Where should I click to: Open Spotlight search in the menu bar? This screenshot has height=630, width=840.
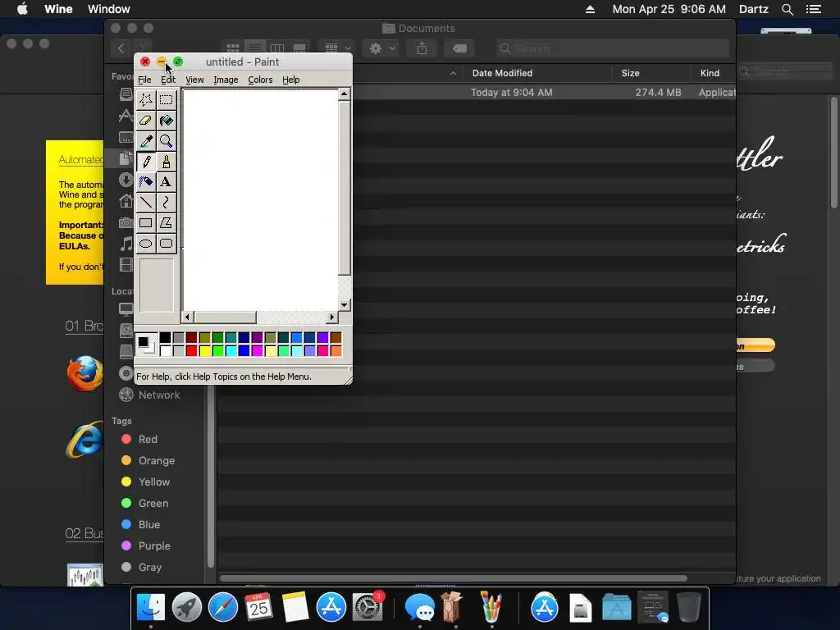click(x=787, y=9)
